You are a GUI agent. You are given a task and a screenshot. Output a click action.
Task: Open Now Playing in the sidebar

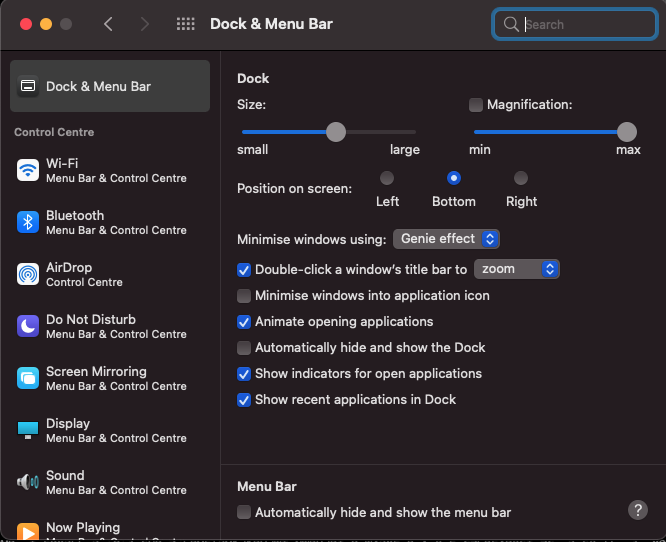coord(83,528)
